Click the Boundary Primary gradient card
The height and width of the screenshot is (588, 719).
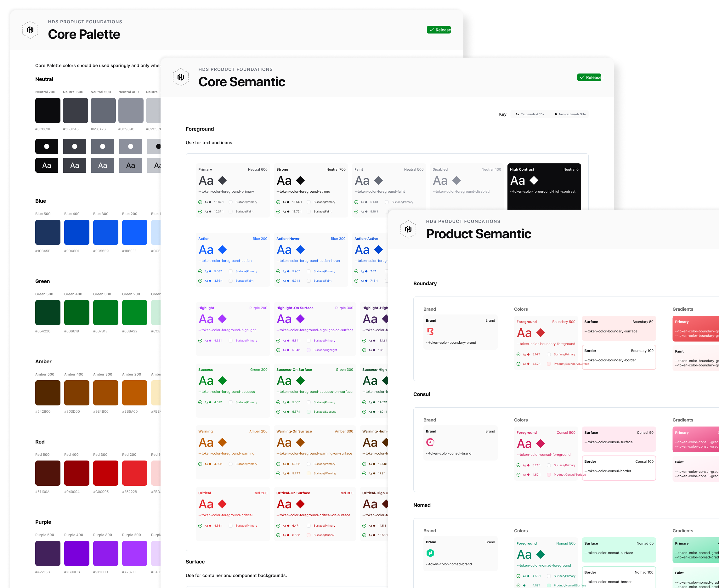tap(696, 329)
